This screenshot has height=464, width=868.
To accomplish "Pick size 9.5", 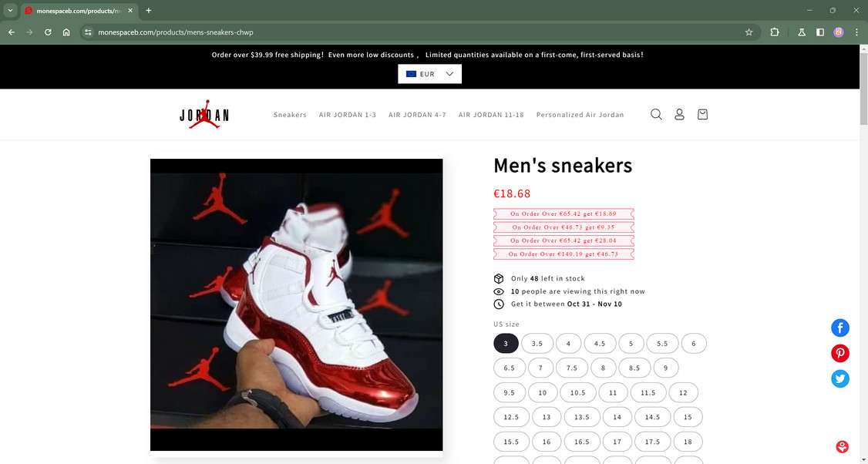I will 510,392.
